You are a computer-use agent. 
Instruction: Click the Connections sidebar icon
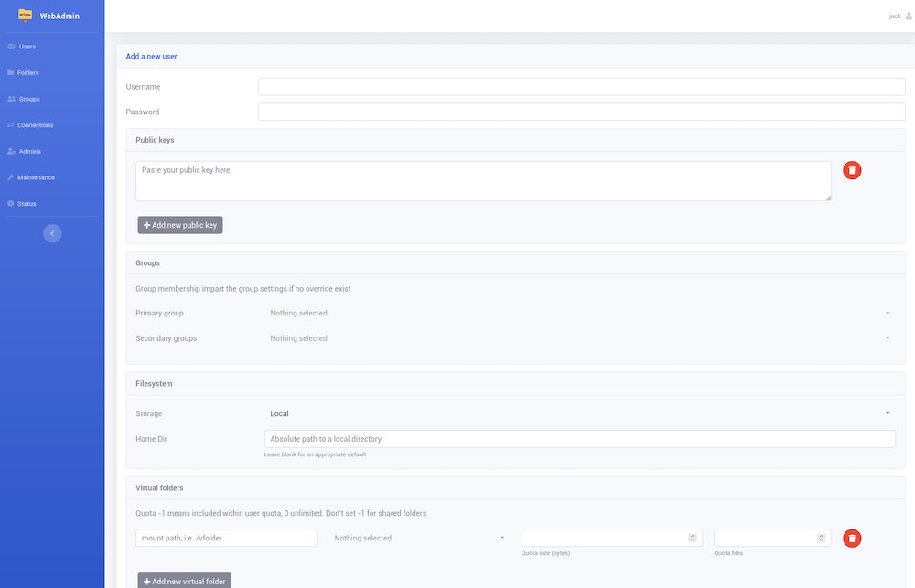pyautogui.click(x=34, y=124)
